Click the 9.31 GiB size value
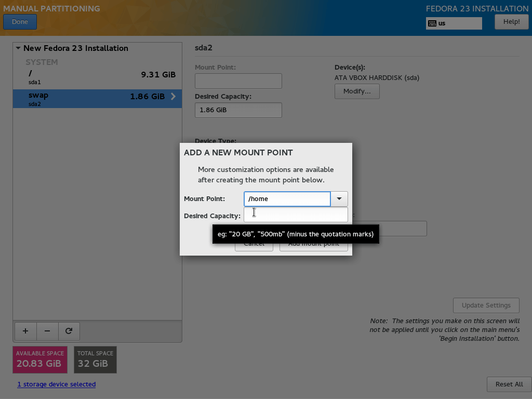 158,75
